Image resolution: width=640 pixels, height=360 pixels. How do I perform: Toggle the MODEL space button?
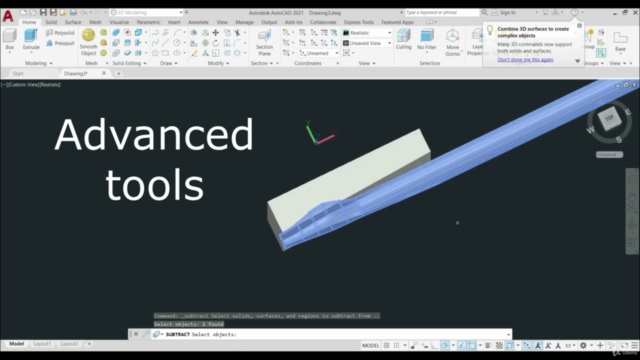click(371, 345)
